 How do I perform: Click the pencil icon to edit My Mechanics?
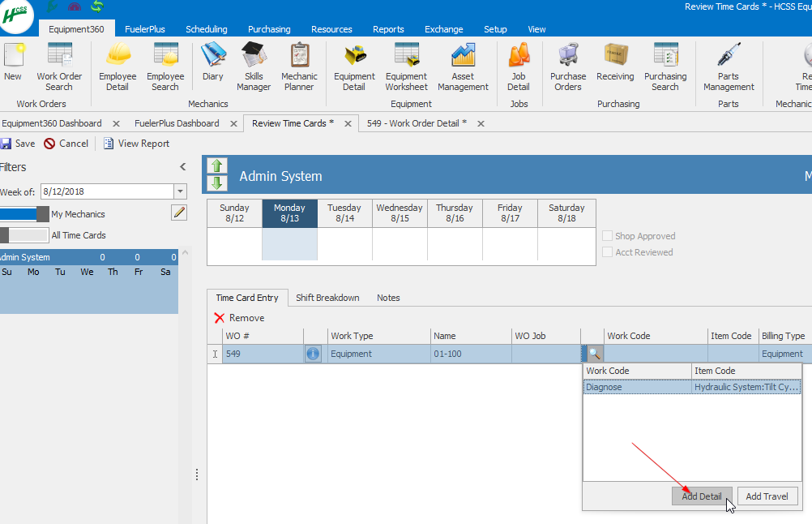[179, 213]
